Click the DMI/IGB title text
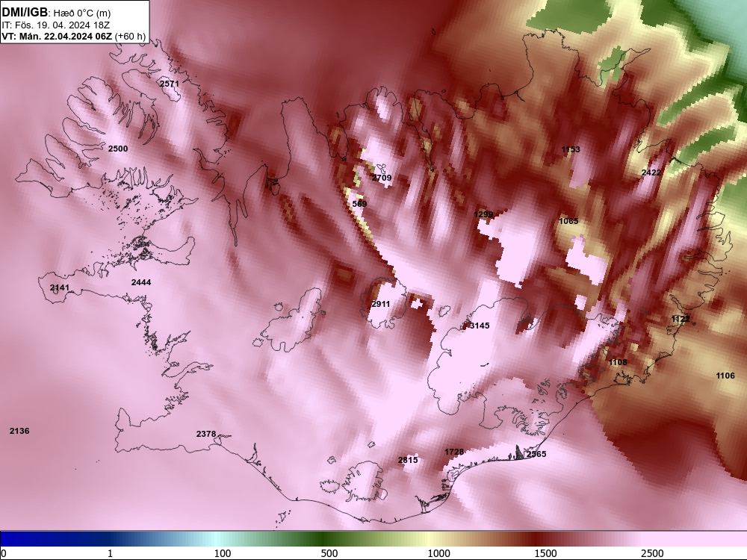Viewport: 747px width, 560px height. coord(25,13)
